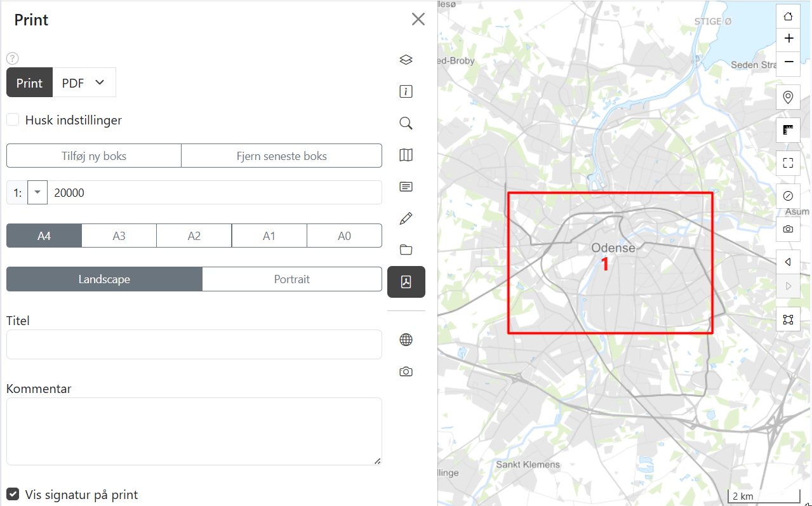The height and width of the screenshot is (506, 812).
Task: Open the layers panel icon
Action: pyautogui.click(x=406, y=60)
